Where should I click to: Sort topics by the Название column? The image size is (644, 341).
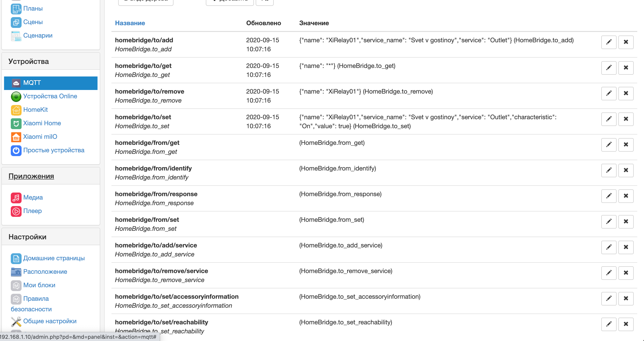tap(130, 23)
